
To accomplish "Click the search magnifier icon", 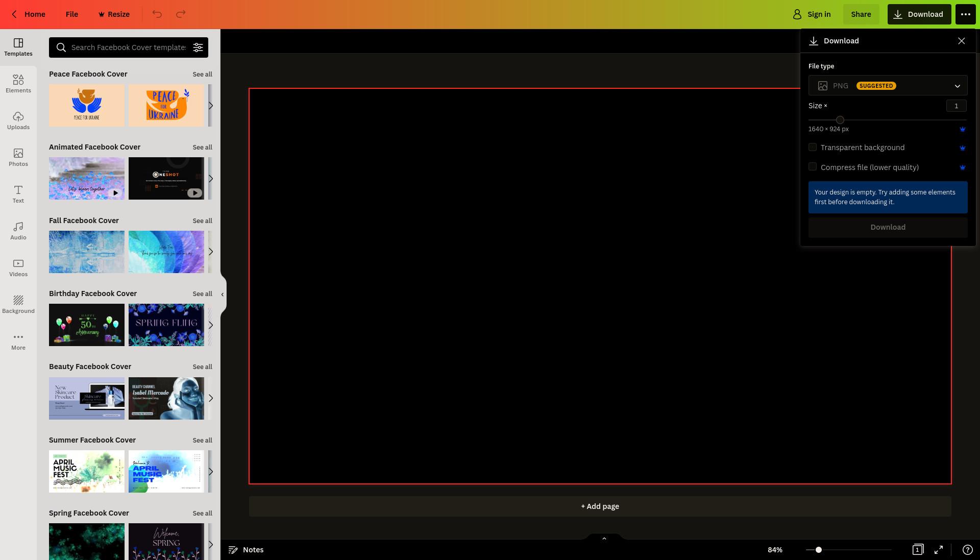I will pyautogui.click(x=61, y=47).
